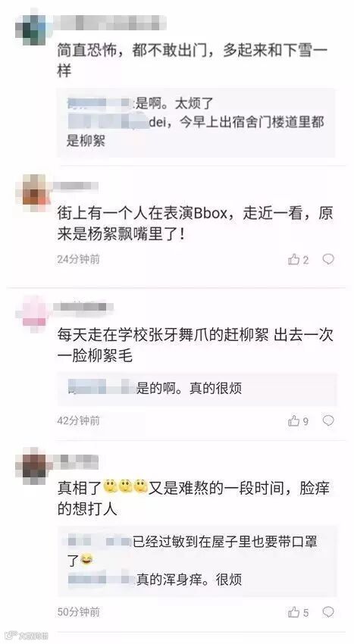The image size is (354, 644).
Task: Select reply about wearing a mask indoors
Action: coord(193,550)
